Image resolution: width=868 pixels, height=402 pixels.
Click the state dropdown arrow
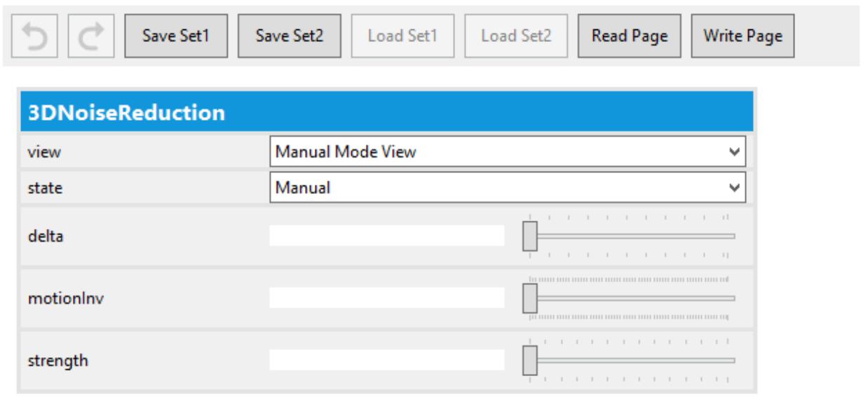734,188
